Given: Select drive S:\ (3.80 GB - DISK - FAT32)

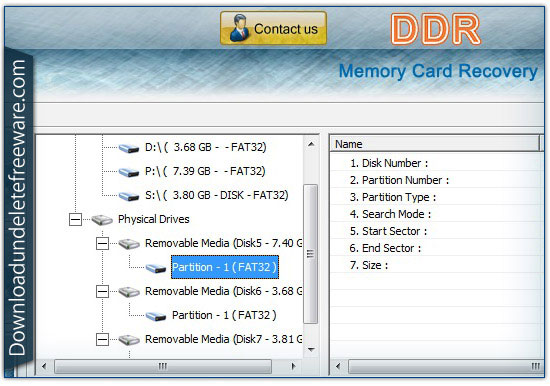Looking at the screenshot, I should click(x=216, y=195).
